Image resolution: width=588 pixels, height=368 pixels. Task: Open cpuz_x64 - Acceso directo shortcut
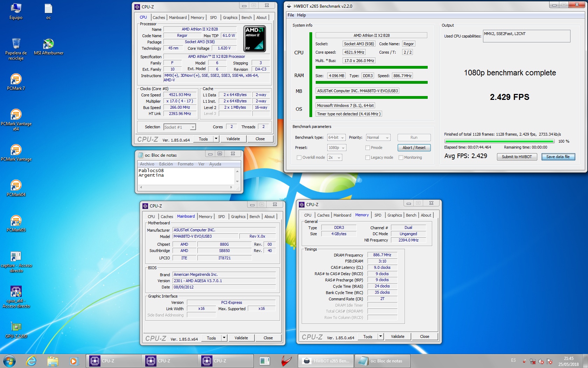point(16,297)
